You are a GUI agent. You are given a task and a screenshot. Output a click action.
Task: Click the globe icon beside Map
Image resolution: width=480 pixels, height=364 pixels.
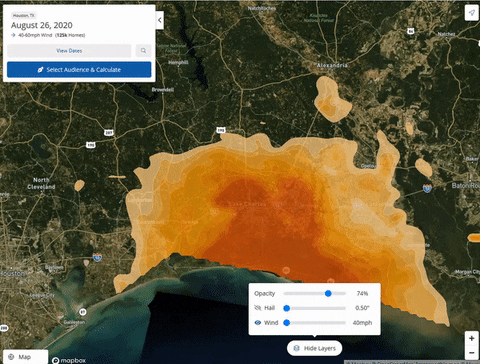pyautogui.click(x=11, y=357)
